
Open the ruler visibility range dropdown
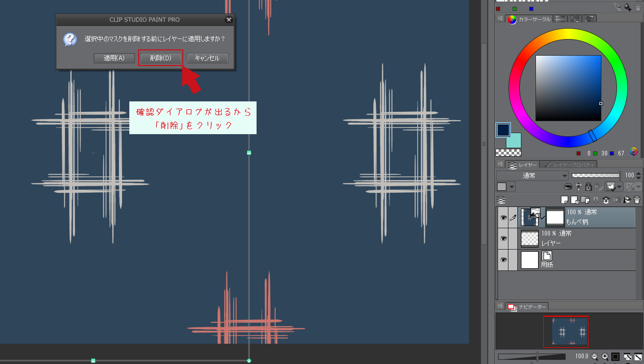point(639,187)
